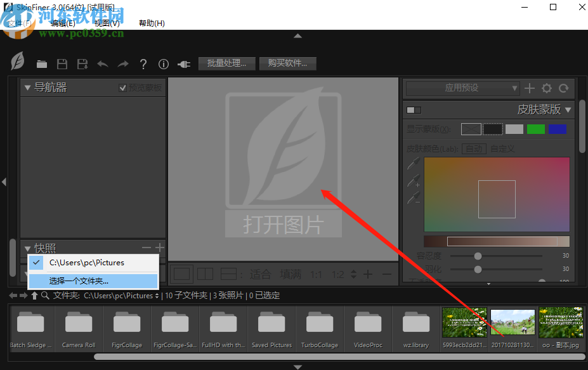Redo the last action
The height and width of the screenshot is (370, 588).
(x=122, y=63)
